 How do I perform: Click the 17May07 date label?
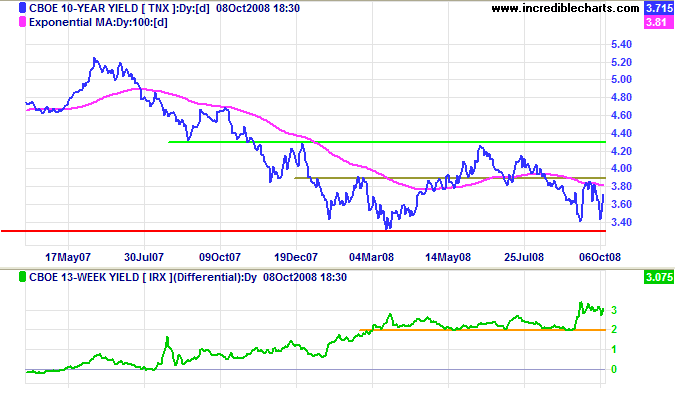tap(68, 257)
